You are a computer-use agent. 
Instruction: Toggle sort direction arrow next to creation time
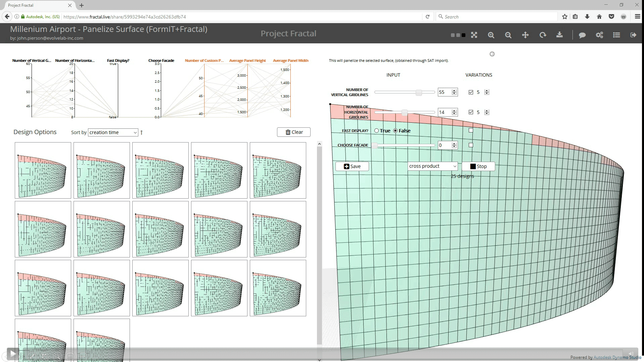point(141,132)
